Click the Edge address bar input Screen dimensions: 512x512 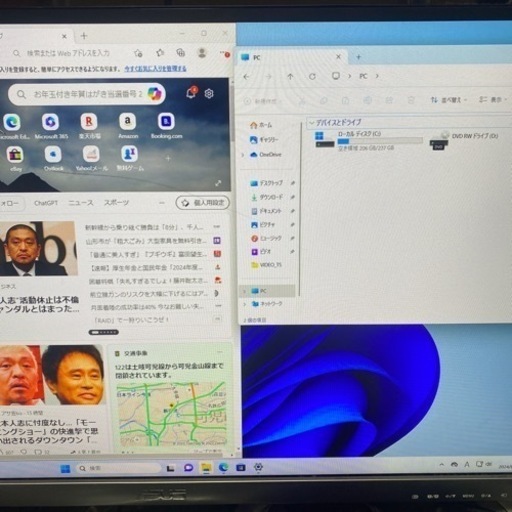click(x=68, y=53)
